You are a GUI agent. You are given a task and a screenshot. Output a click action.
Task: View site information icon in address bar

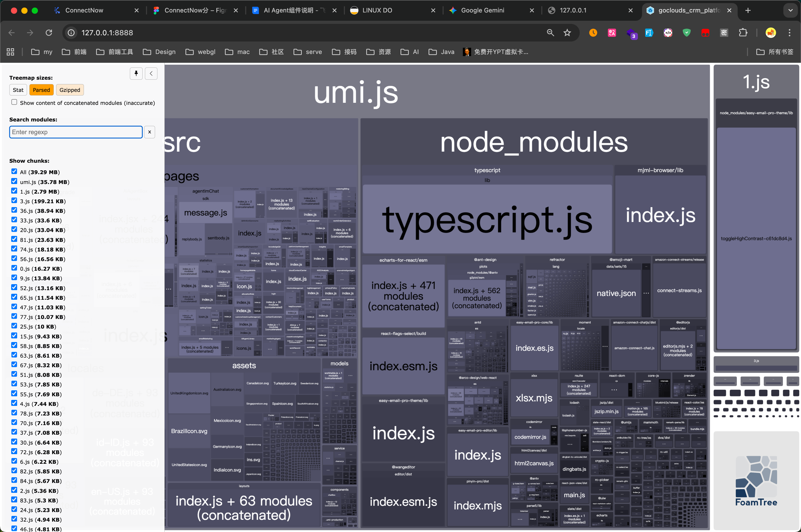(x=71, y=33)
